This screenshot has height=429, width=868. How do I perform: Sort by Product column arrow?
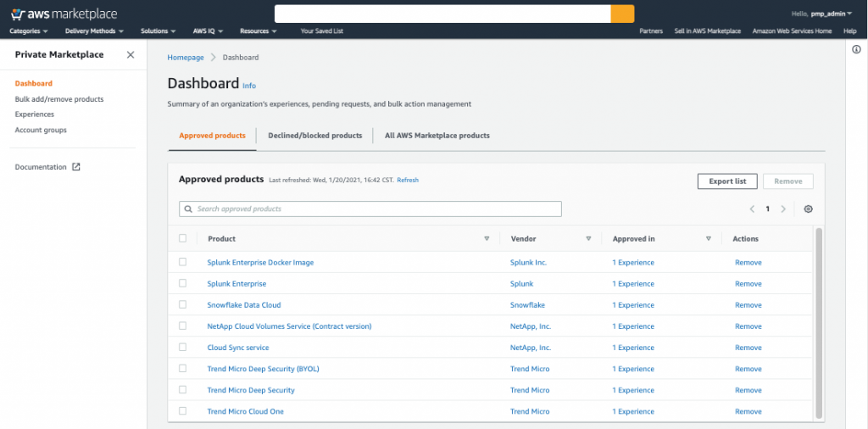(x=487, y=238)
